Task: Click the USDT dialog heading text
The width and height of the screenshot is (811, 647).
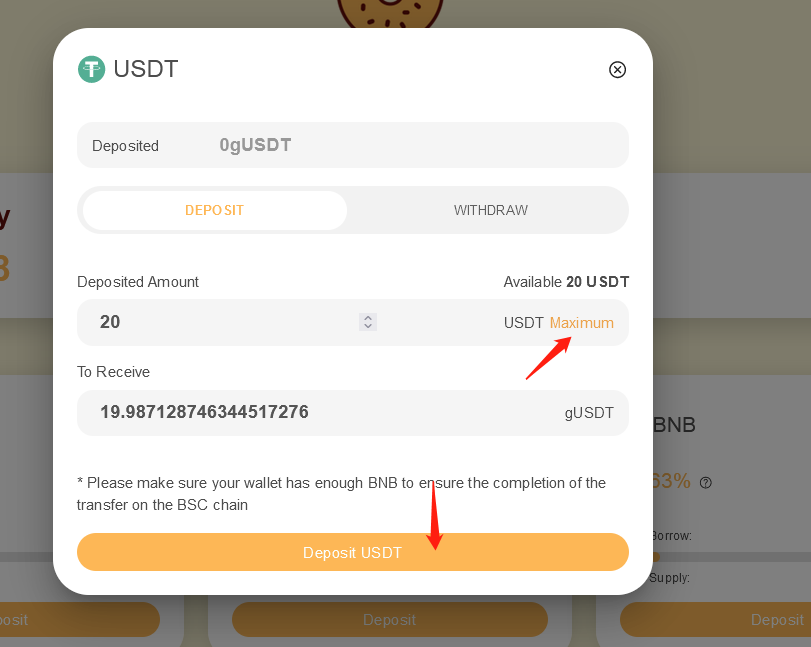Action: (146, 69)
